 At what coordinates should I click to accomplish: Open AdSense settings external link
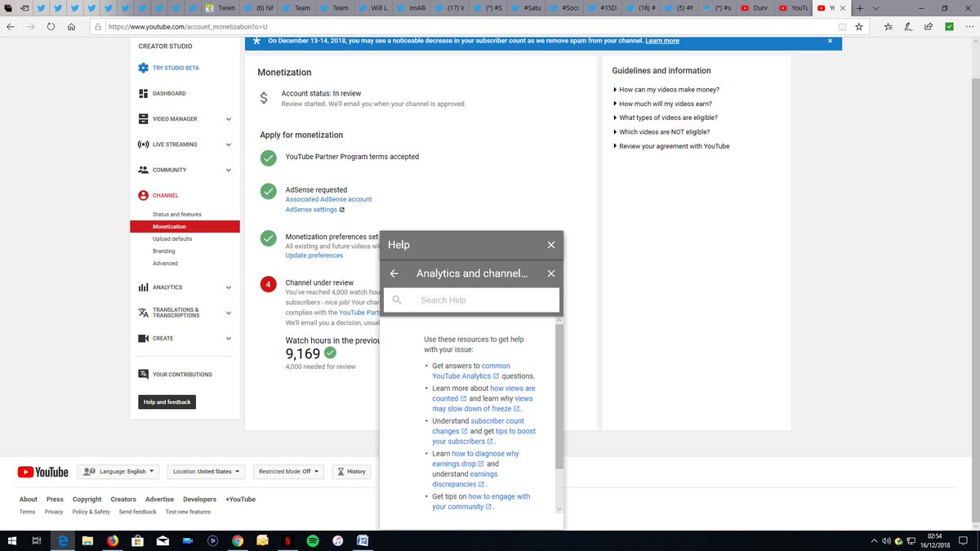click(x=314, y=210)
